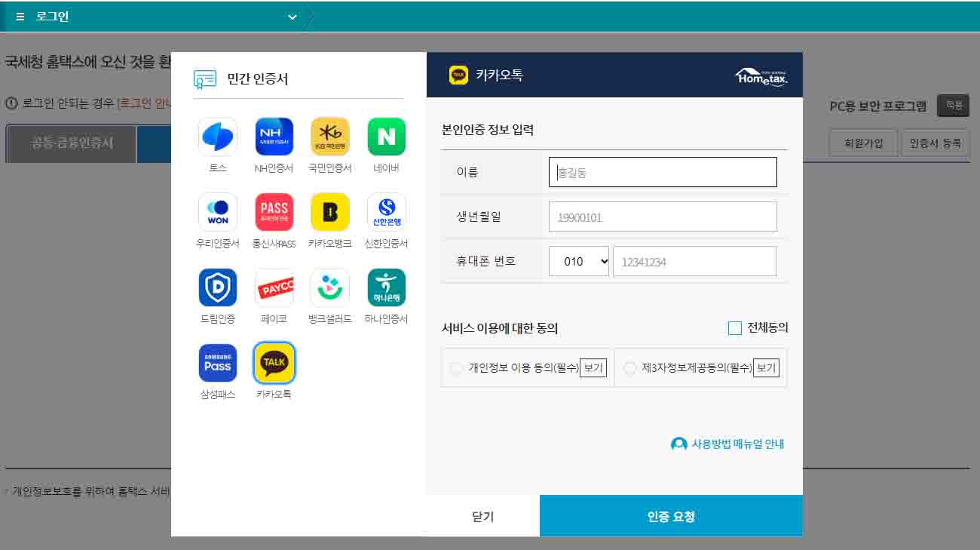Screen dimensions: 980x550
Task: Select the 우리인증서 WON icon
Action: (x=218, y=212)
